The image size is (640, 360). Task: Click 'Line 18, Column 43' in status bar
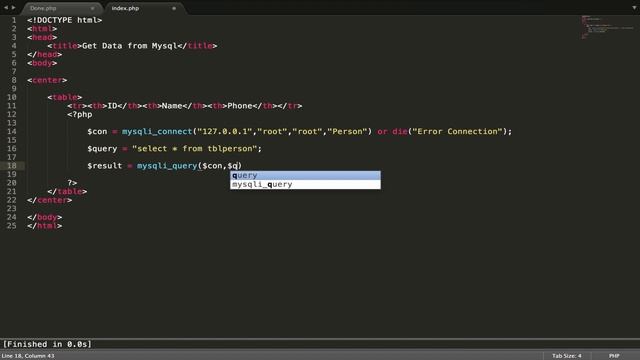click(x=28, y=356)
